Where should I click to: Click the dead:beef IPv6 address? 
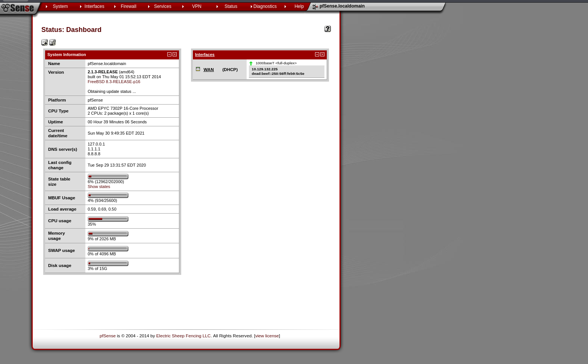point(278,74)
